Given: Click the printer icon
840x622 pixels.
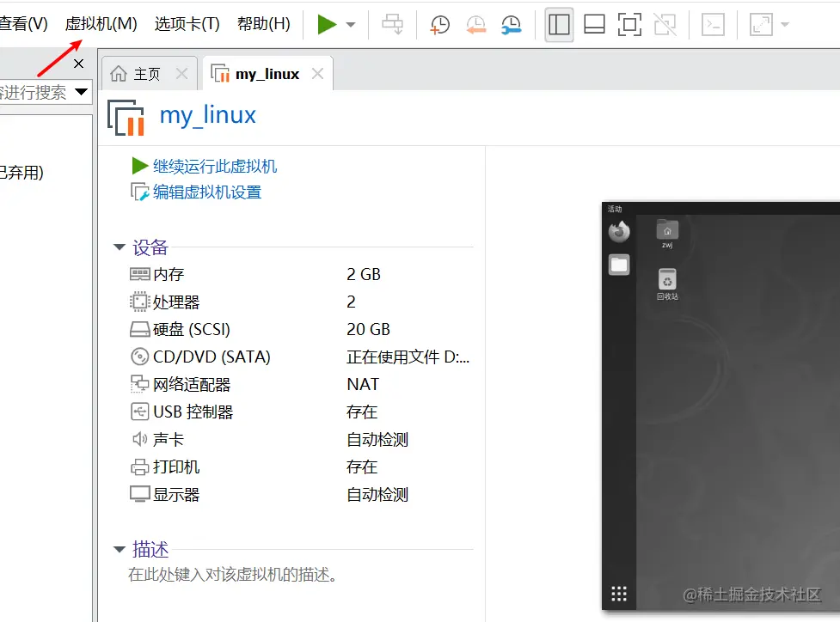Looking at the screenshot, I should click(x=140, y=467).
